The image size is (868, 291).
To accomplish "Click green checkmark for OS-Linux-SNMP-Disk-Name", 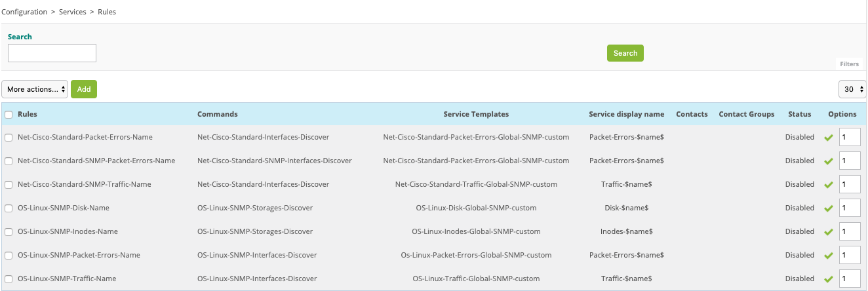I will (829, 208).
